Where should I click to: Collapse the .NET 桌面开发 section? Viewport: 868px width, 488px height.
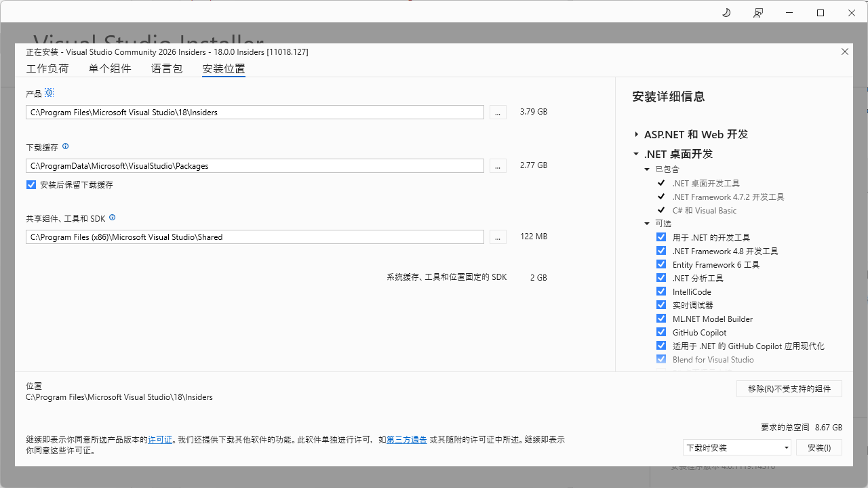tap(636, 154)
